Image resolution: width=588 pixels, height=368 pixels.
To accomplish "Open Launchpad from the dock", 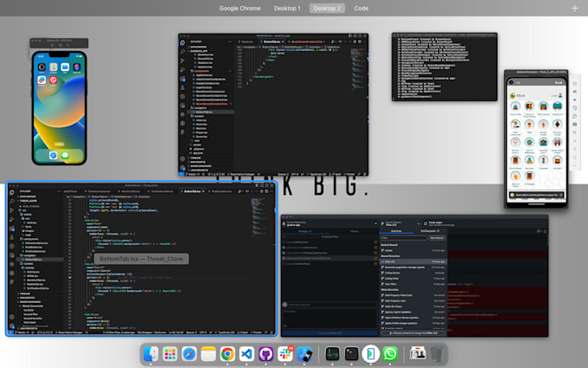I will pos(170,354).
